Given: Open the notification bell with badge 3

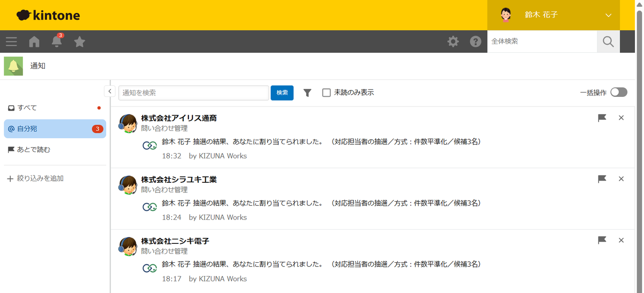Looking at the screenshot, I should [57, 41].
